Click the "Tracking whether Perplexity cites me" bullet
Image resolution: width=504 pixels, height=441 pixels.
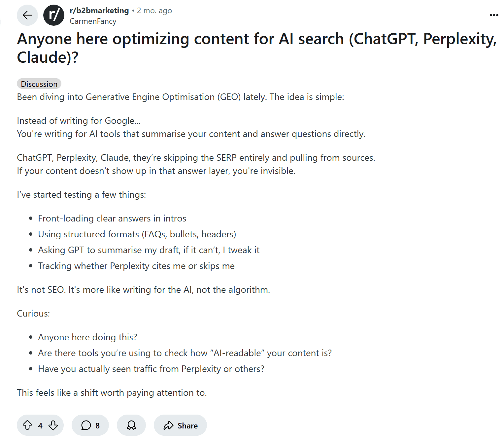[x=136, y=266]
